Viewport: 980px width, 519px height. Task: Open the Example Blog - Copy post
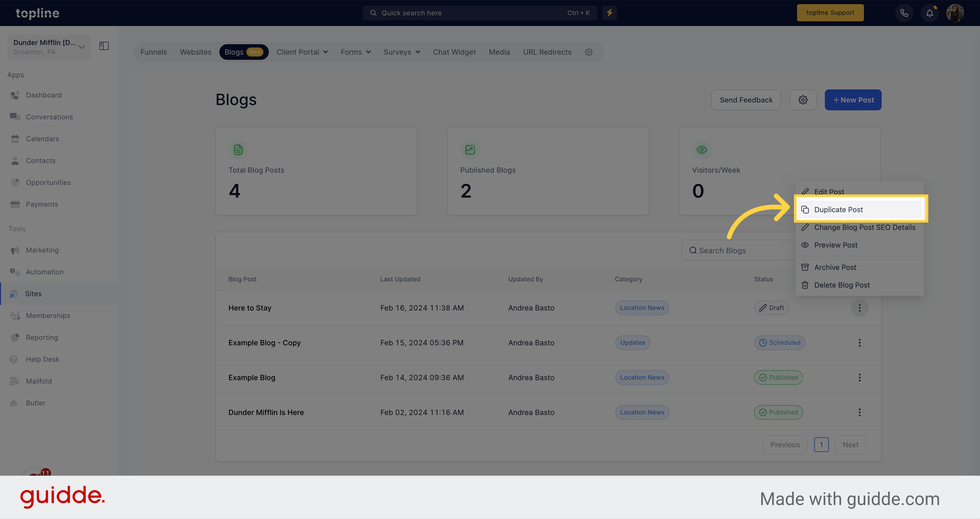point(264,343)
